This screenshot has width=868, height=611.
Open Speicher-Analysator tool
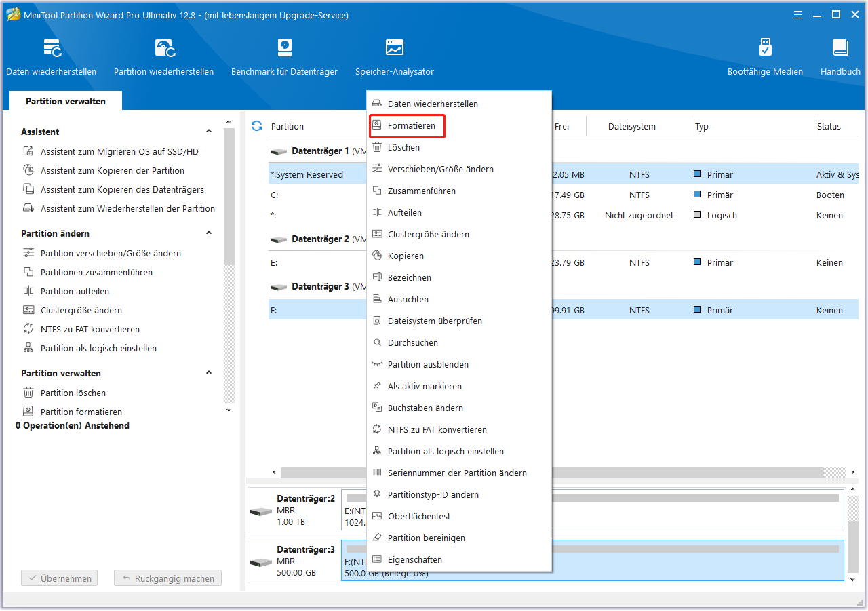click(x=394, y=57)
